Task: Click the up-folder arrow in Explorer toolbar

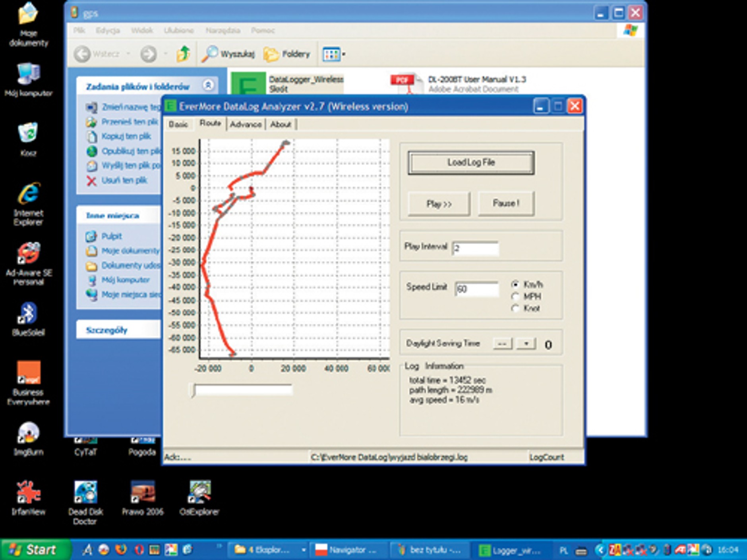Action: (183, 54)
